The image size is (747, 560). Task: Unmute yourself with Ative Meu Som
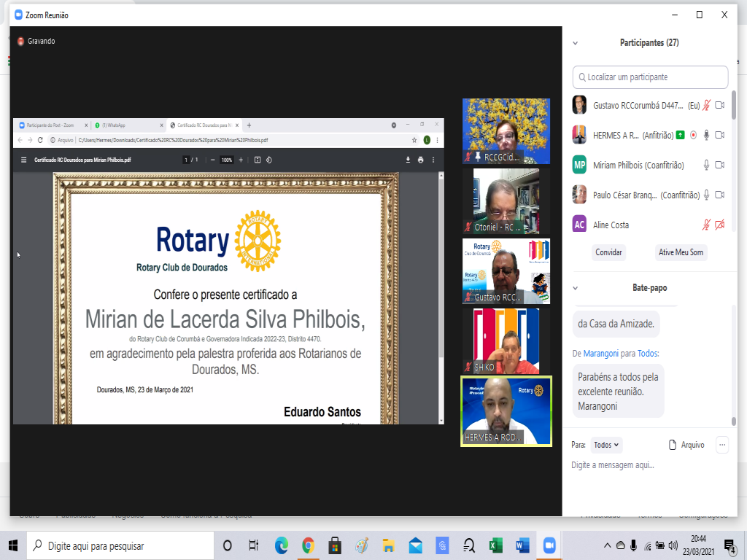[x=681, y=252]
